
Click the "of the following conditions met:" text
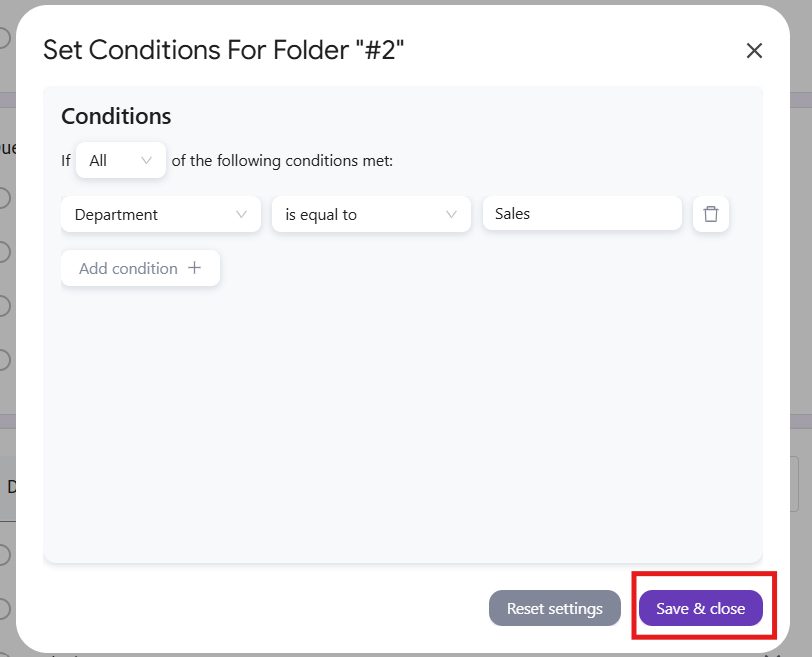[x=282, y=161]
